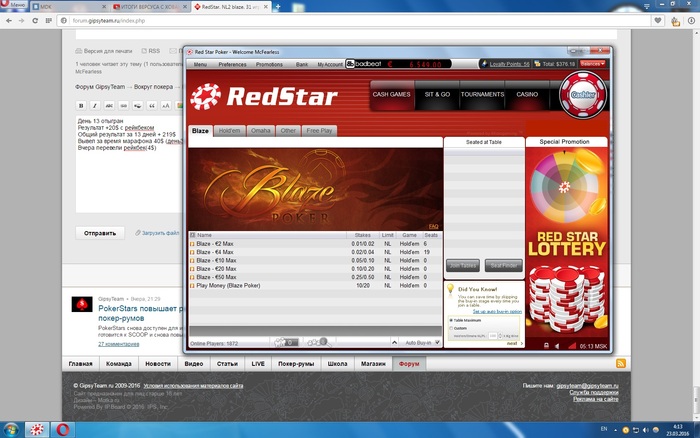The height and width of the screenshot is (438, 700).
Task: Select the CASH GAMES section
Action: pyautogui.click(x=392, y=95)
